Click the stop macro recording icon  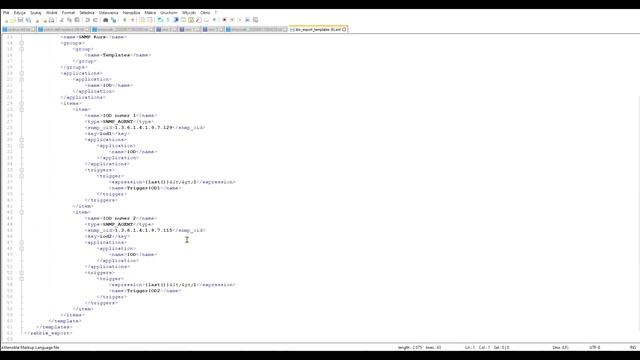[232, 20]
